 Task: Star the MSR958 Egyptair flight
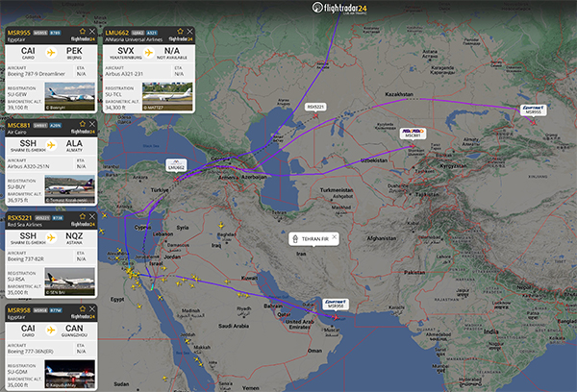[83, 309]
